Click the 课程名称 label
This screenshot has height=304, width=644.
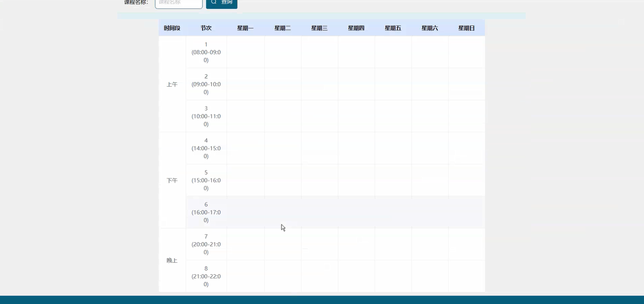(136, 2)
